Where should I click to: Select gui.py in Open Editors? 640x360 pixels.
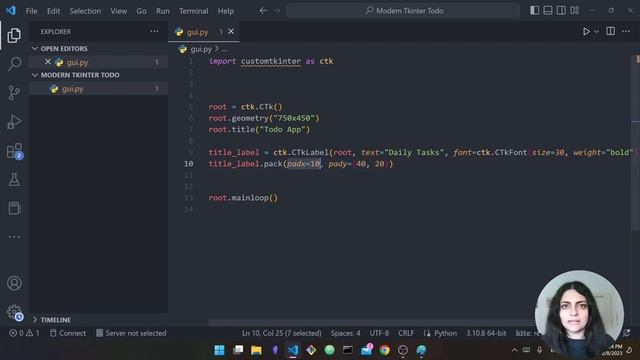click(98, 62)
